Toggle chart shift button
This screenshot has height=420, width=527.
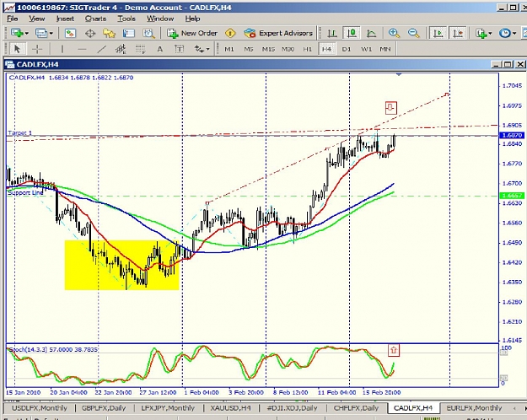pos(457,33)
